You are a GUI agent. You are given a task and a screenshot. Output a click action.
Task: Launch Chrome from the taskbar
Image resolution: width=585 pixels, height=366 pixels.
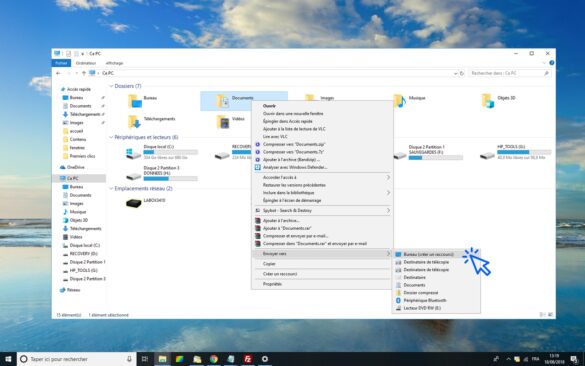(x=214, y=359)
